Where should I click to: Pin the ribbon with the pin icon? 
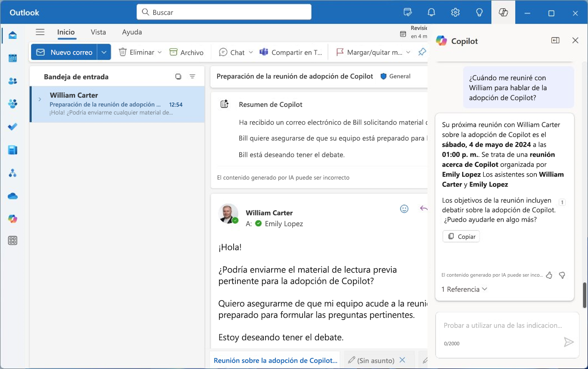pos(422,52)
